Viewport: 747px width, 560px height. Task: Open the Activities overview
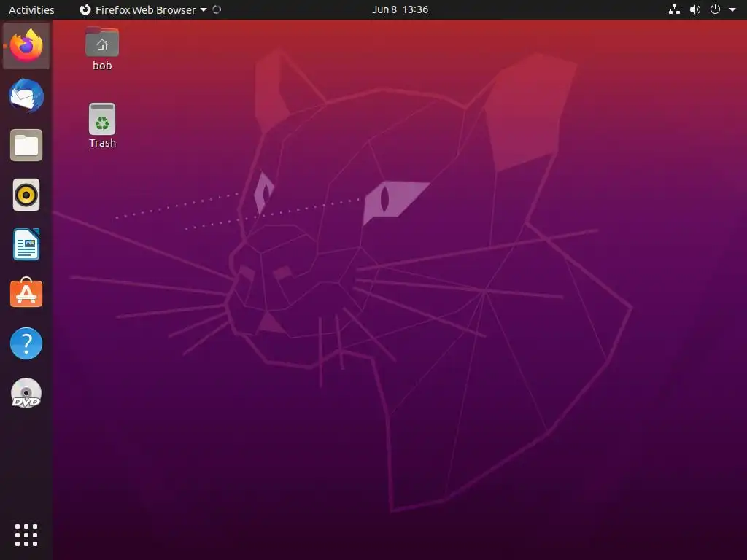point(31,9)
